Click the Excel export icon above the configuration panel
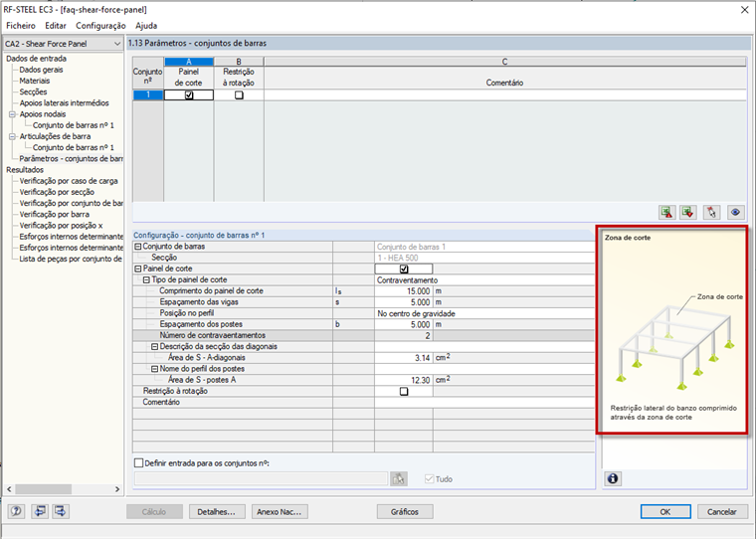 point(667,212)
